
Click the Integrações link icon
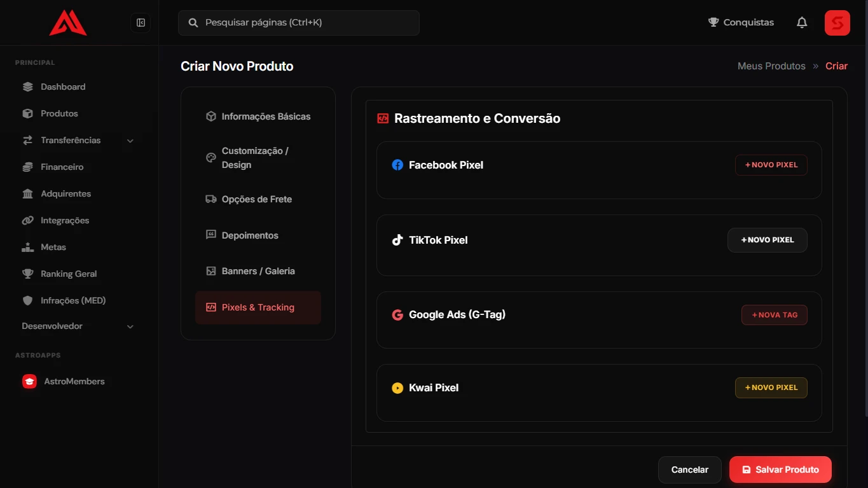[27, 220]
